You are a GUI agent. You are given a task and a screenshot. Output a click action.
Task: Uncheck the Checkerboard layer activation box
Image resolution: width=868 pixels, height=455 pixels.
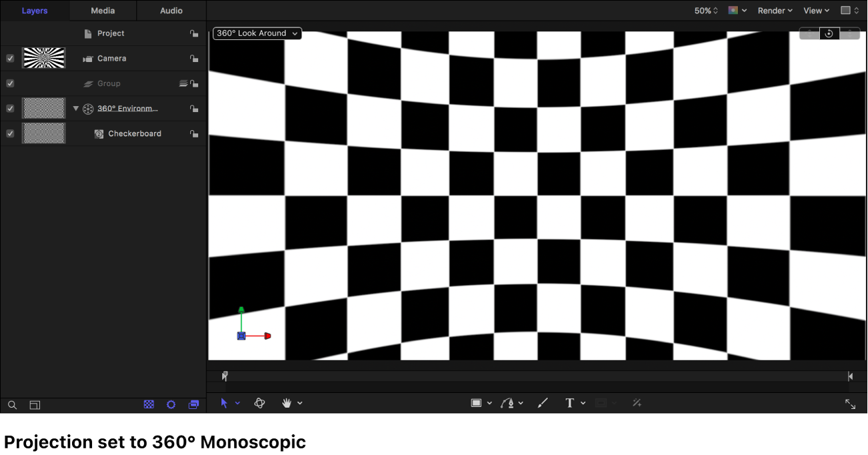9,133
